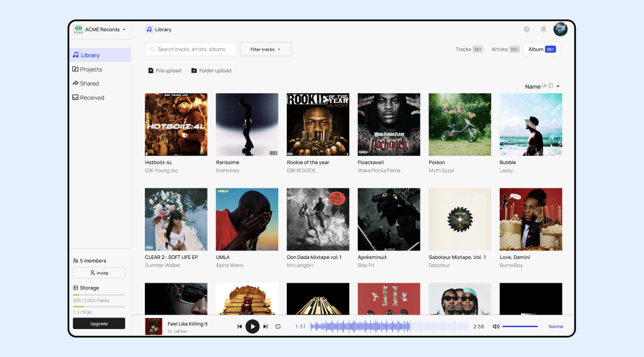
Task: Open the CLEAR 2 : SOFT LIFE EP cover
Action: pos(176,219)
